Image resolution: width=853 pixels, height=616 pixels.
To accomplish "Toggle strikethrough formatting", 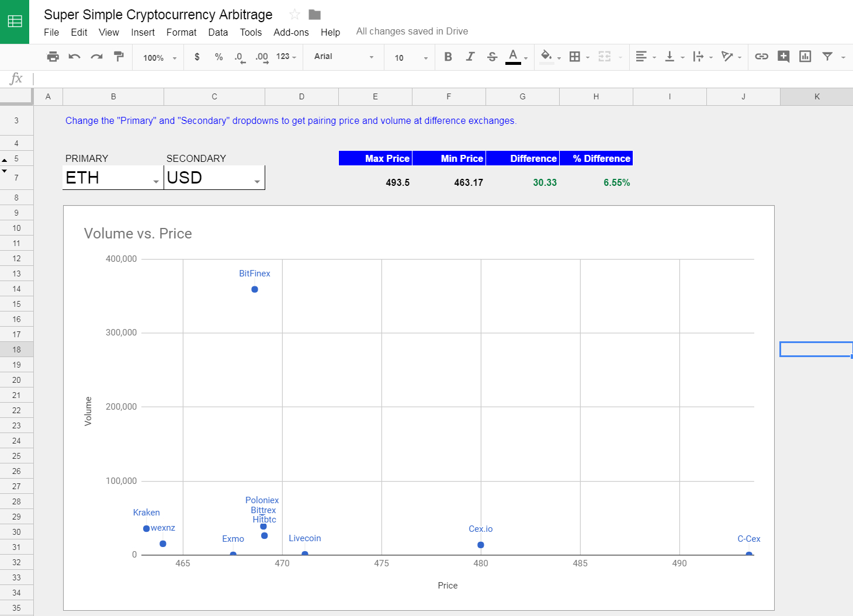I will click(492, 57).
